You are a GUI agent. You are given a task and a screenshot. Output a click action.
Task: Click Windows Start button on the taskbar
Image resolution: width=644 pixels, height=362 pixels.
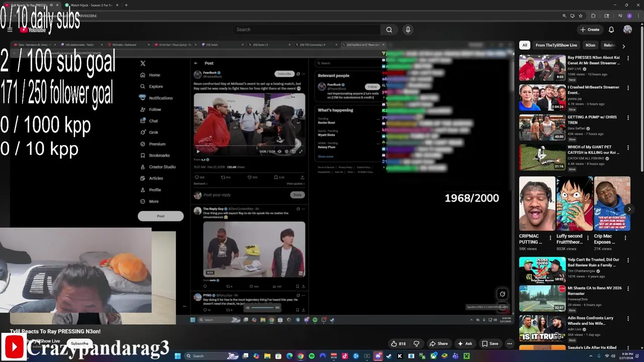tap(177, 356)
